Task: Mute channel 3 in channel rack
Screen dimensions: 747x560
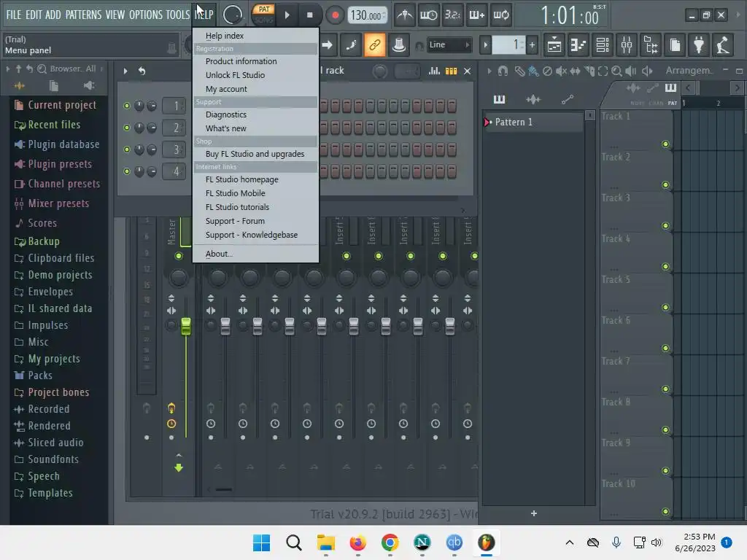Action: pyautogui.click(x=127, y=149)
